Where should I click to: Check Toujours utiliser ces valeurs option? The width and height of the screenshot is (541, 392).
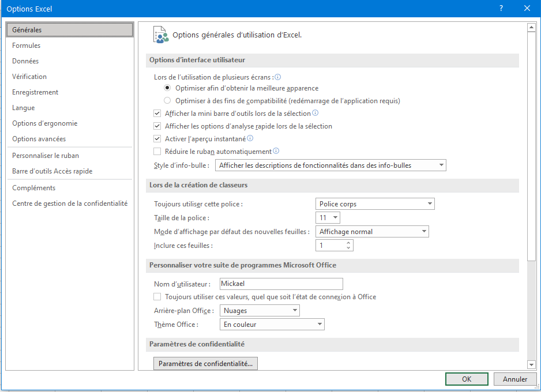(157, 296)
